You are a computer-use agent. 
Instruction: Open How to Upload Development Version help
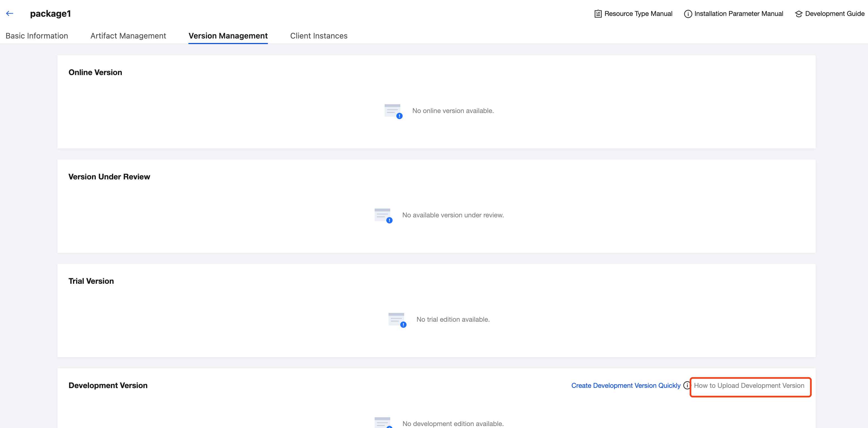tap(749, 386)
